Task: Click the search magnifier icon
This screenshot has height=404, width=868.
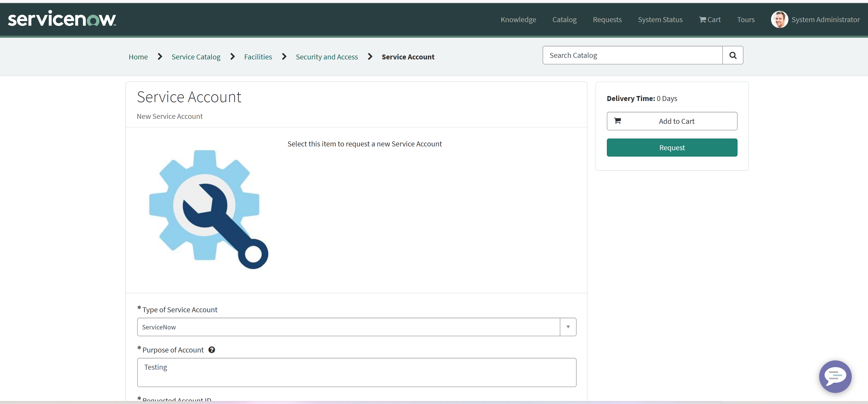Action: tap(733, 55)
